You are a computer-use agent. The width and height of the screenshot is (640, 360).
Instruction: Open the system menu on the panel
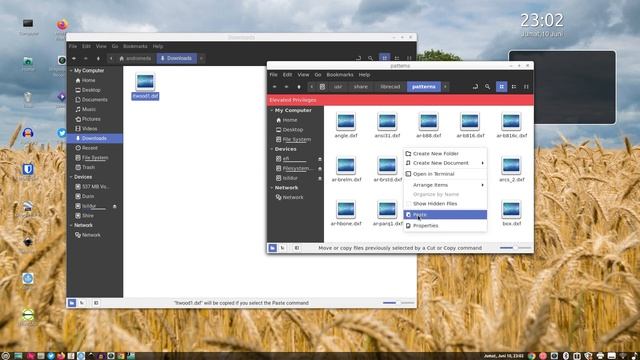[6, 356]
